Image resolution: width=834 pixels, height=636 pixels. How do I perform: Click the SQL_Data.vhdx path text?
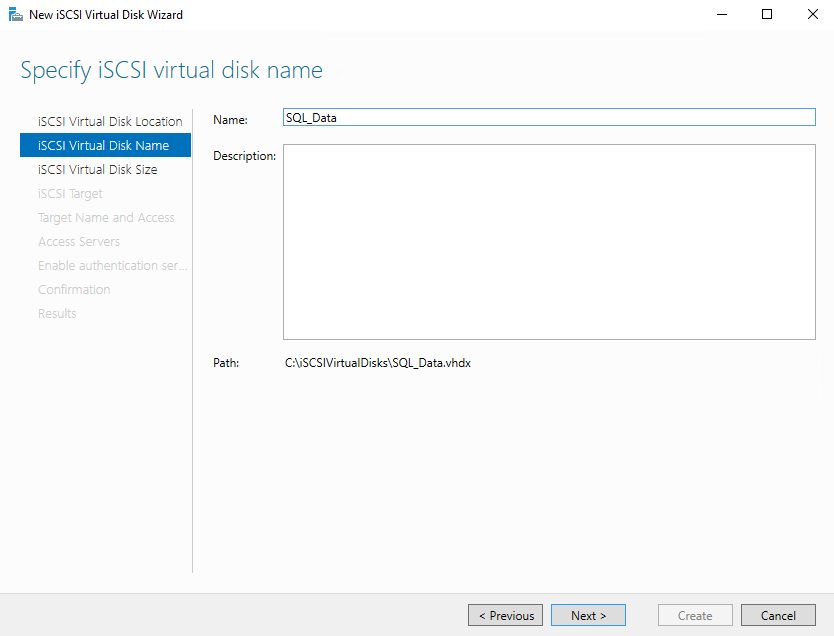(378, 363)
